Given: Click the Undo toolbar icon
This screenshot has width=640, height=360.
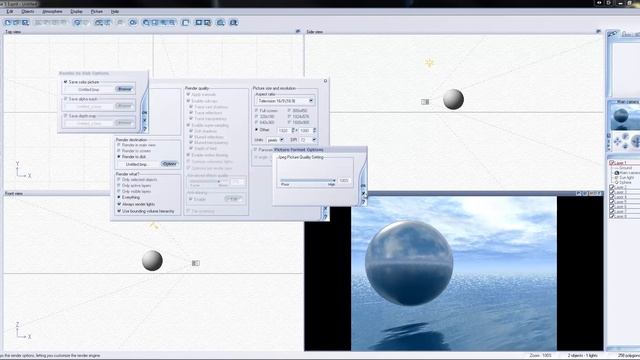Looking at the screenshot, I should point(77,22).
